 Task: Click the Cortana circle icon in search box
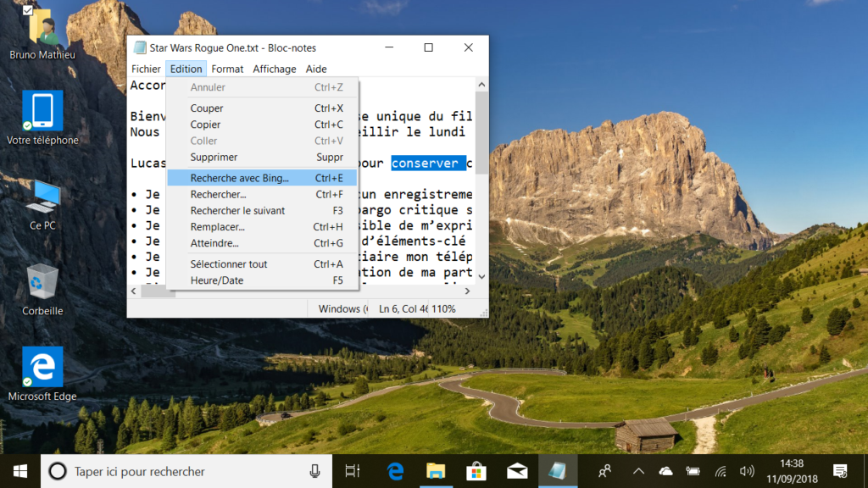point(58,471)
